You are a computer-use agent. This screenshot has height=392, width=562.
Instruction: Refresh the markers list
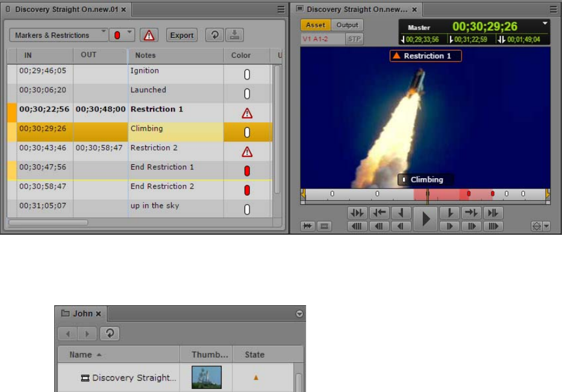point(214,35)
